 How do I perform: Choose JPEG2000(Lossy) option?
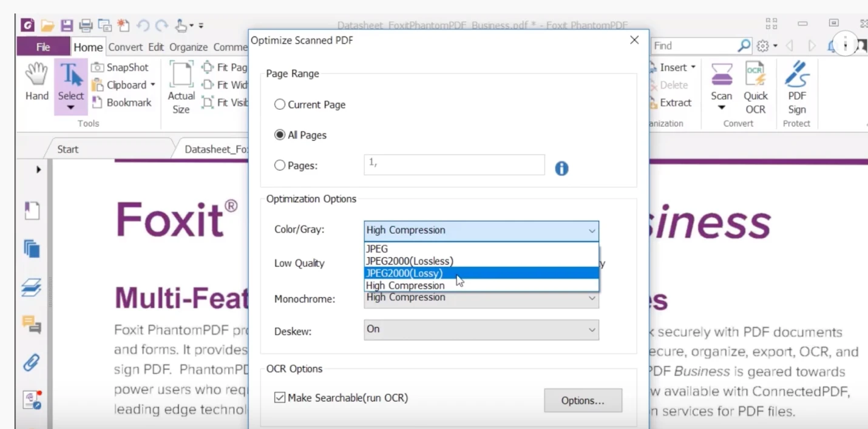[481, 273]
